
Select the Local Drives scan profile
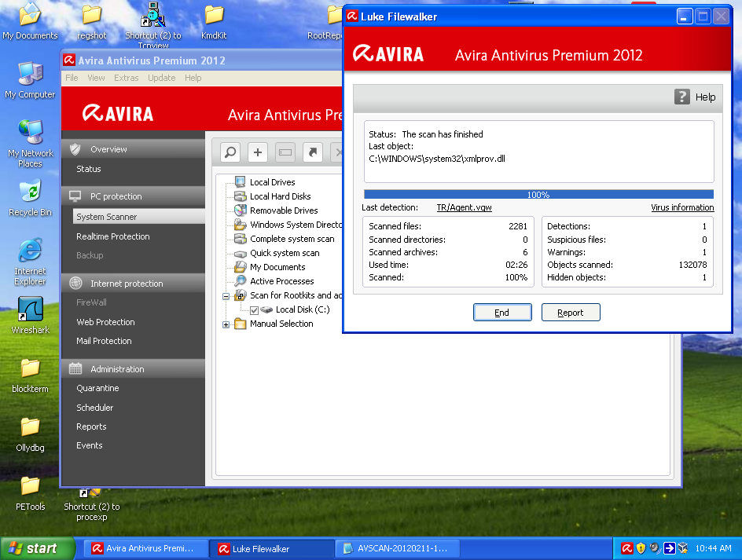(265, 182)
